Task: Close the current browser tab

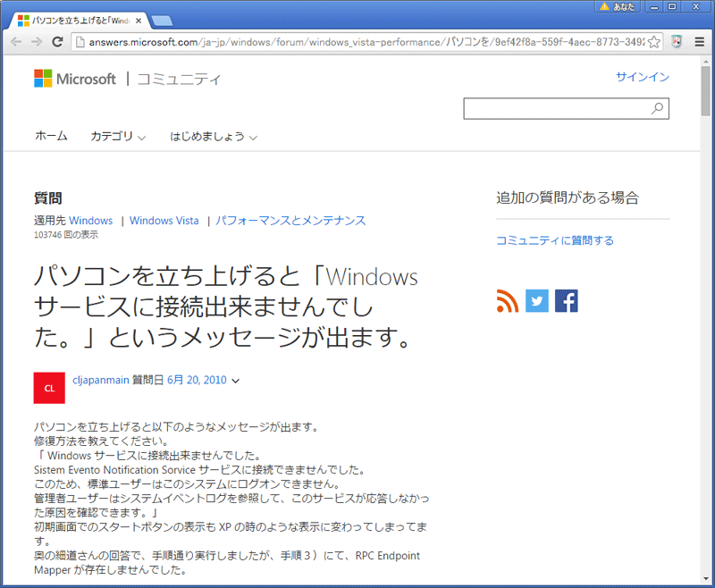Action: 139,21
